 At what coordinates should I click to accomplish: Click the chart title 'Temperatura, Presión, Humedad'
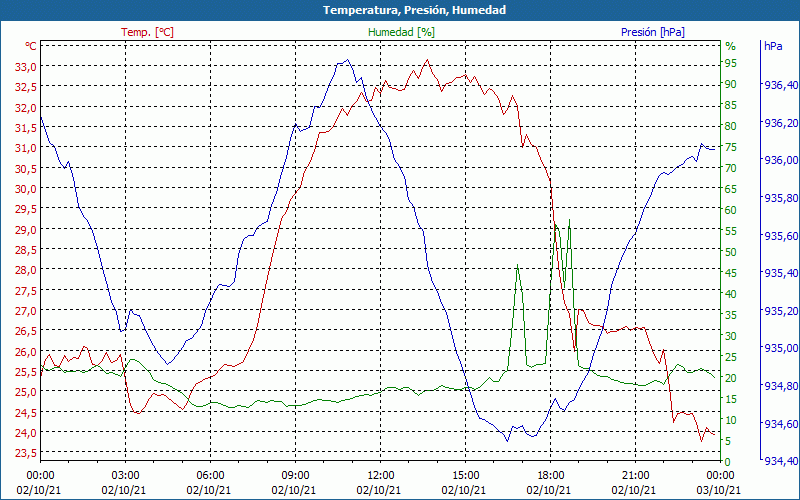pos(414,10)
